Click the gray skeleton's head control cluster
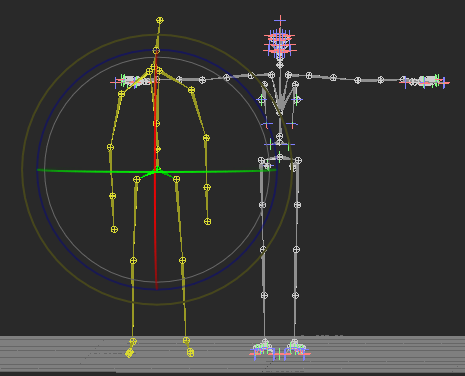The height and width of the screenshot is (376, 465). coord(280,42)
